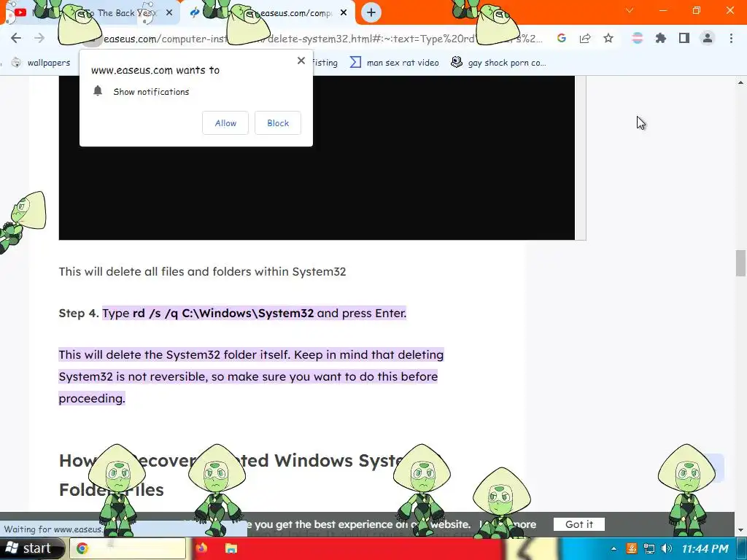Screen dimensions: 747x560
Task: Click the 'www.easeus.com wants to' popup title
Action: click(155, 70)
